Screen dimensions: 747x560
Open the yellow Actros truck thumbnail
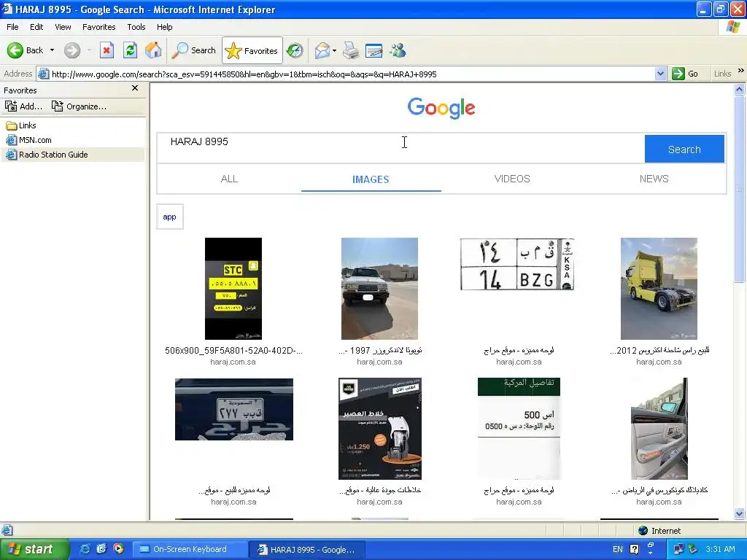coord(659,289)
